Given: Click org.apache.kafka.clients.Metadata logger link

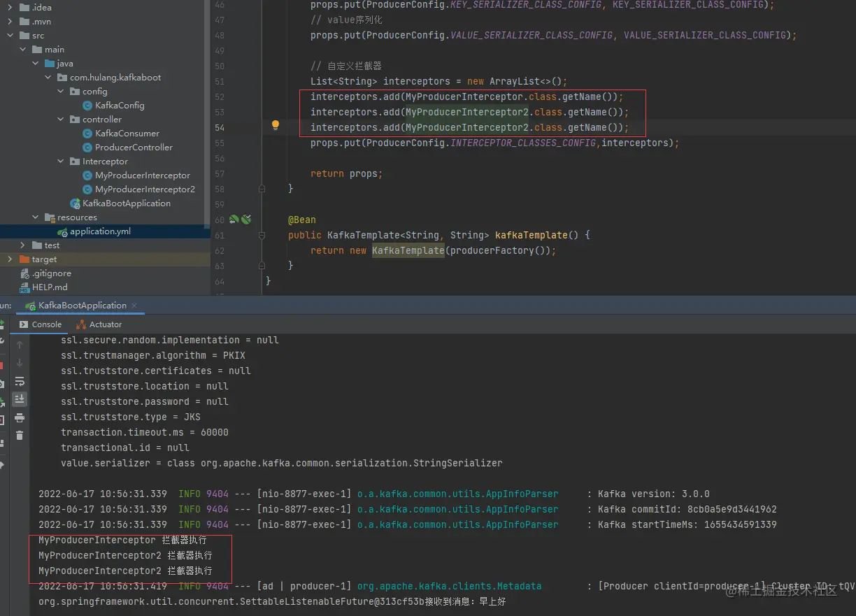Looking at the screenshot, I should (449, 586).
